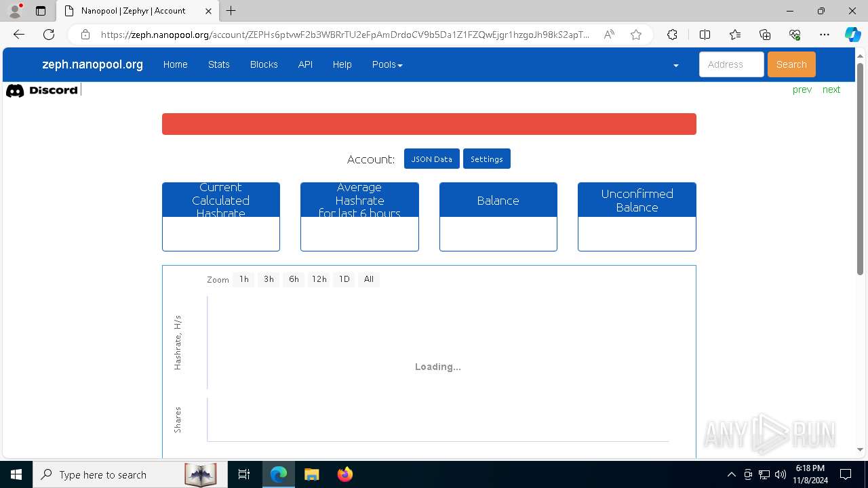Open the Blocks page
The height and width of the screenshot is (488, 868).
coord(264,64)
